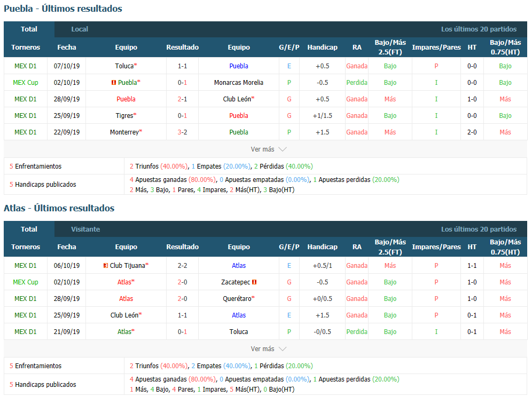
Task: Select the Total tab in Atlas results
Action: point(29,229)
